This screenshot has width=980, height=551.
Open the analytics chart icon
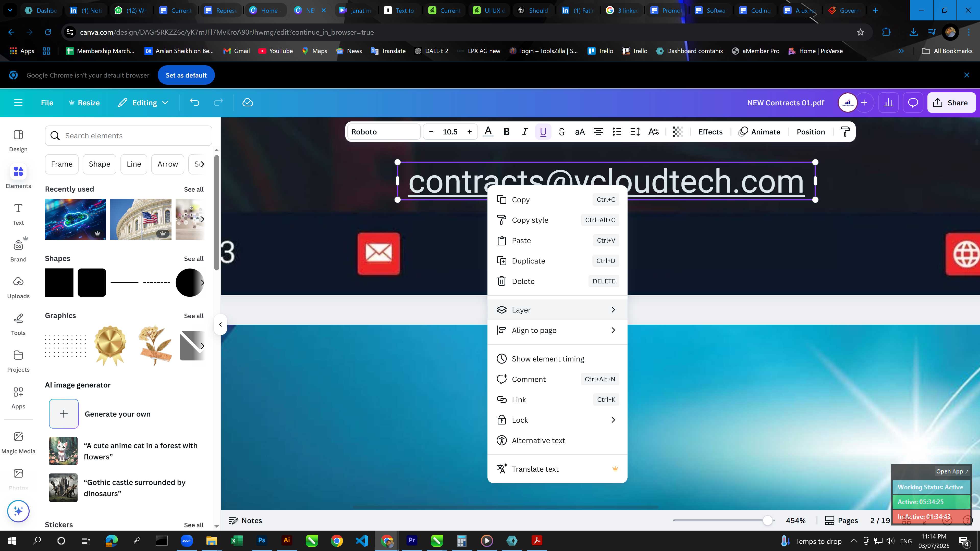click(x=889, y=103)
